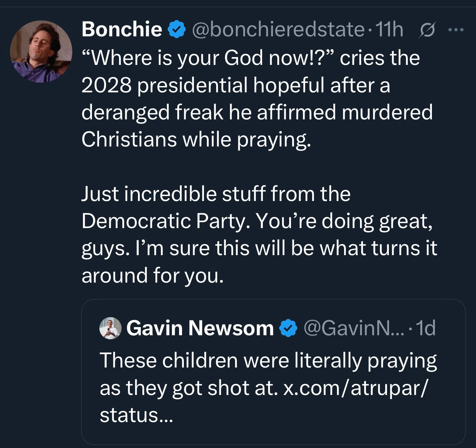Screen dimensions: 476x448
Task: Click the Bonchie display name
Action: pos(122,29)
